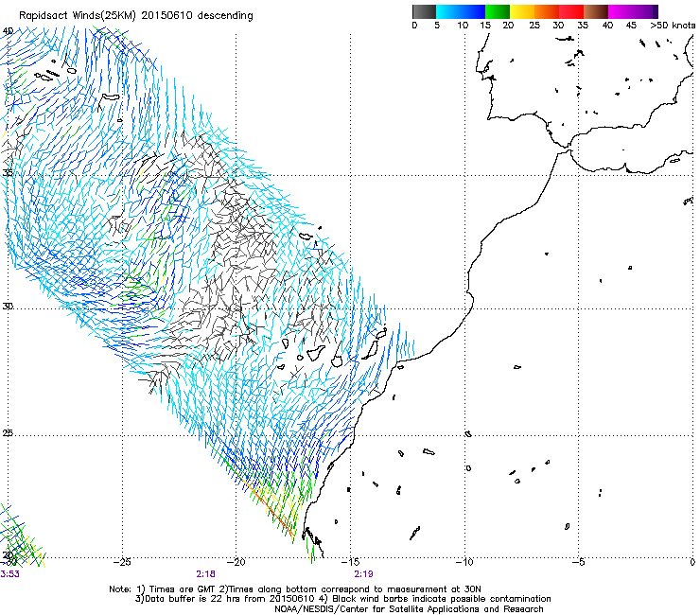Click the cyan-to-blue 5-15 knots legend band
The height and width of the screenshot is (615, 700).
tap(461, 11)
